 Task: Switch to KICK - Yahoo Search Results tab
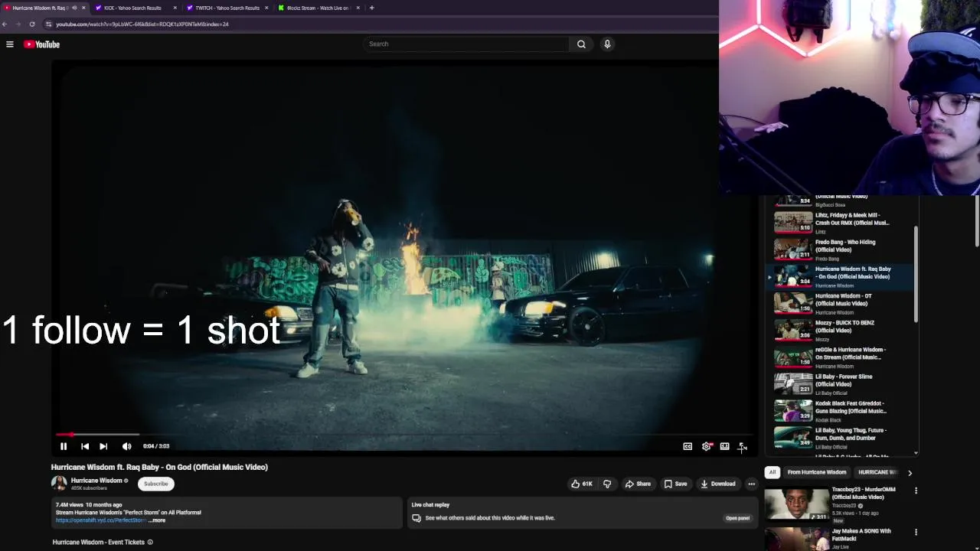[132, 8]
